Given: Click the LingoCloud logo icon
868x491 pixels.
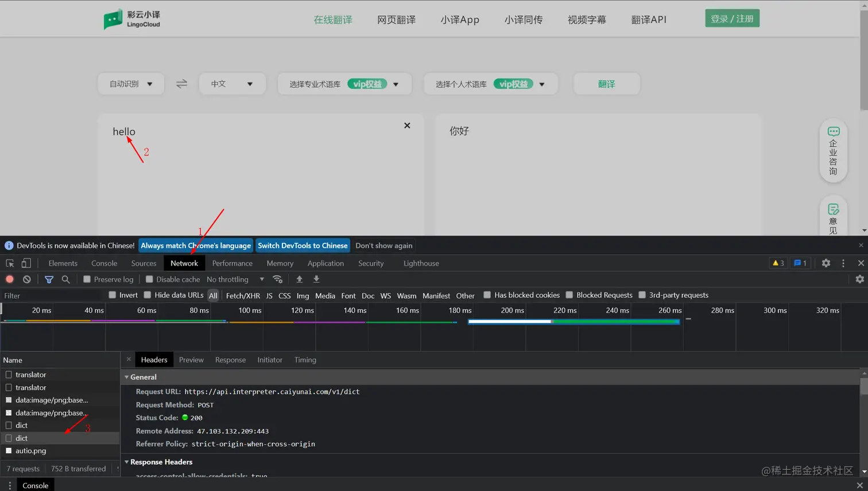Looking at the screenshot, I should tap(113, 20).
